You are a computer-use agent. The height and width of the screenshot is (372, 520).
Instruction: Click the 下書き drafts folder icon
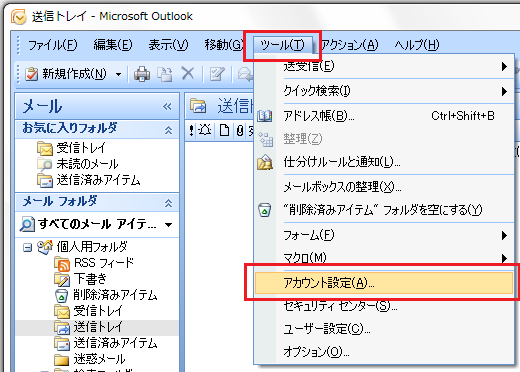pos(62,279)
